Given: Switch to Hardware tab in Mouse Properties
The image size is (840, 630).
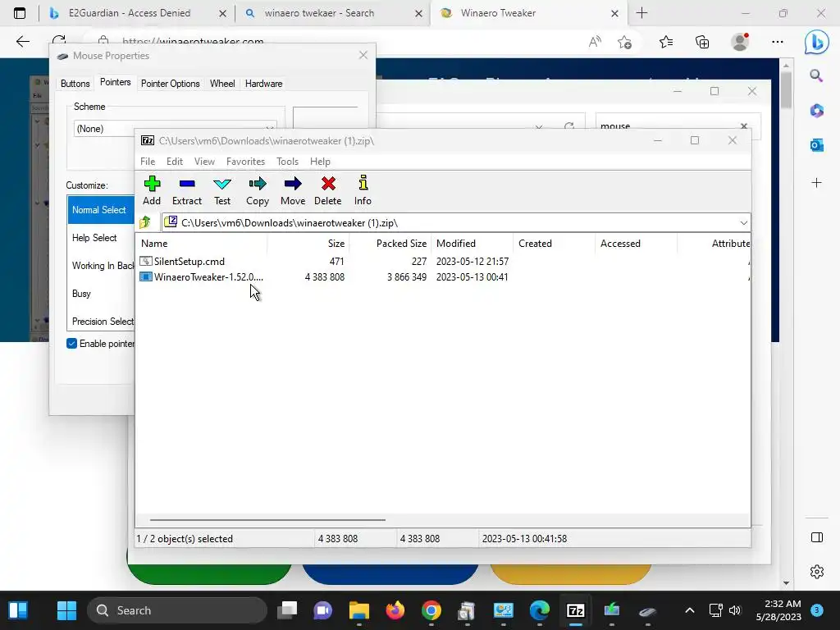Looking at the screenshot, I should pos(263,84).
